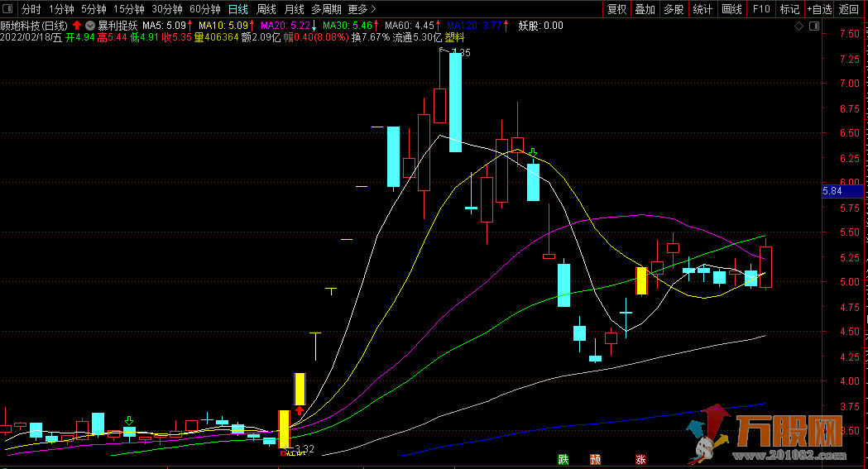
Task: Click the red up arrow beside 顾地科技
Action: 77,26
